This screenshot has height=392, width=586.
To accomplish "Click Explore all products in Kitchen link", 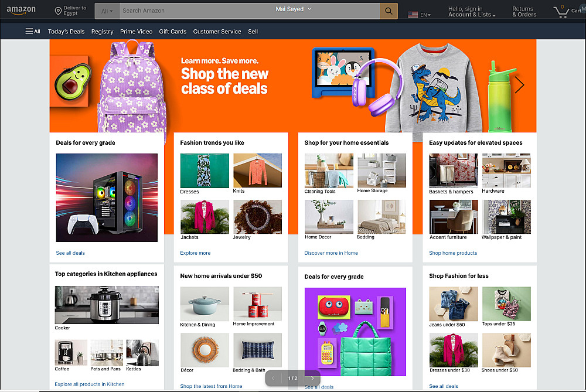I will [x=90, y=384].
